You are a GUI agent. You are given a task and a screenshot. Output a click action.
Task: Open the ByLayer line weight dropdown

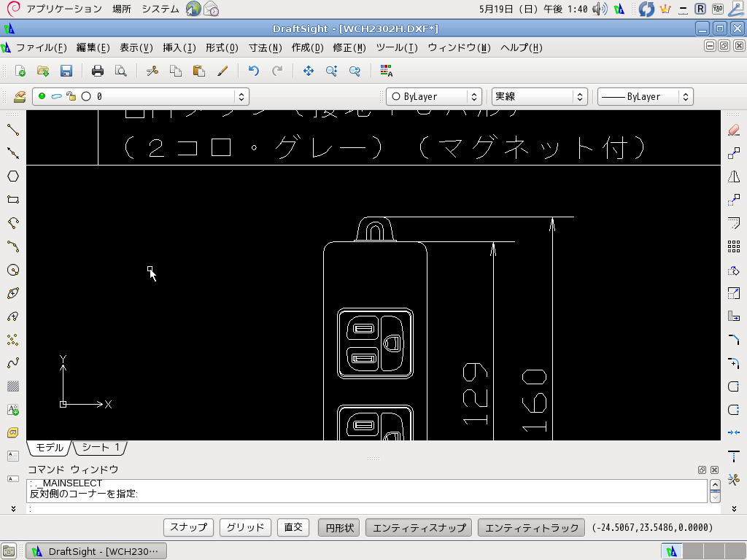point(685,97)
